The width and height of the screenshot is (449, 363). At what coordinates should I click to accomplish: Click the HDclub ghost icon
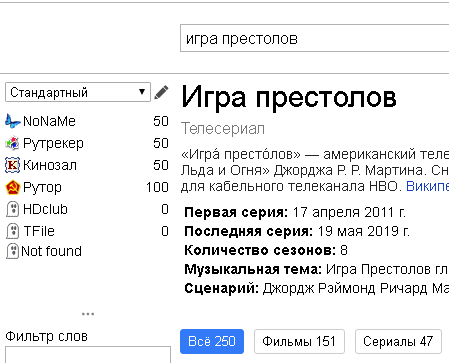coord(13,209)
